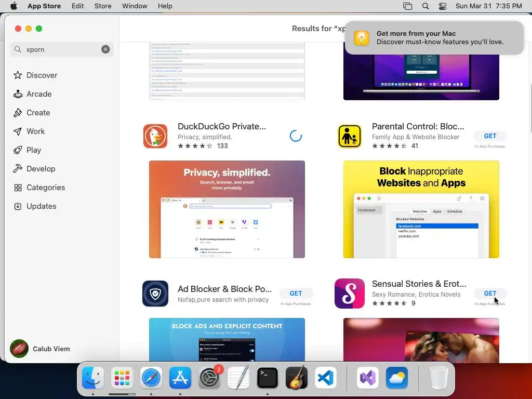Screen dimensions: 532x399
Task: Open Visual Studio Code from the Dock
Action: [326, 378]
